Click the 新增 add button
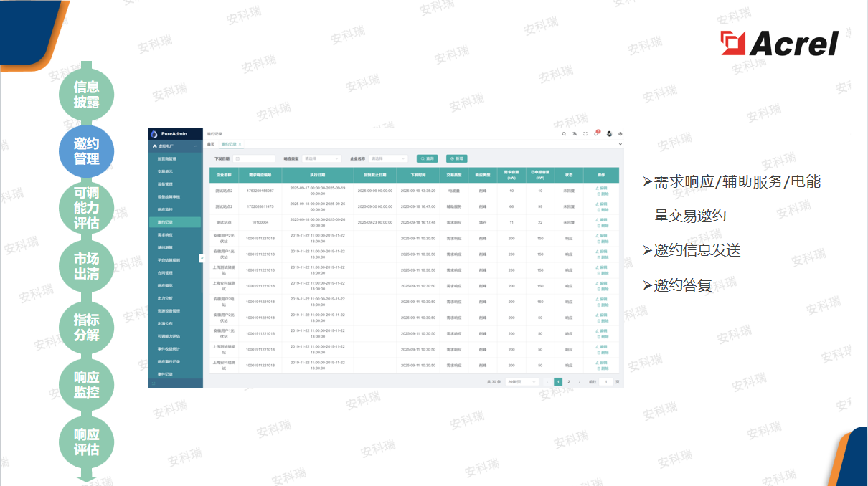Viewport: 868px width, 486px height. coord(456,158)
